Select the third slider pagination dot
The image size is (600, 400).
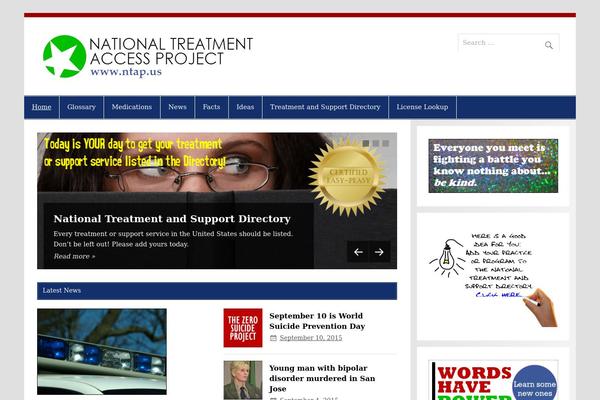click(x=386, y=143)
